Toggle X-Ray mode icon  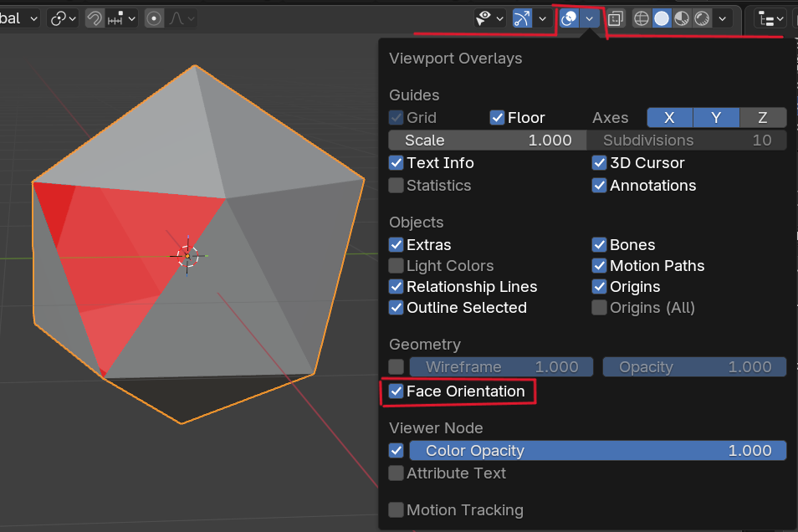click(616, 18)
